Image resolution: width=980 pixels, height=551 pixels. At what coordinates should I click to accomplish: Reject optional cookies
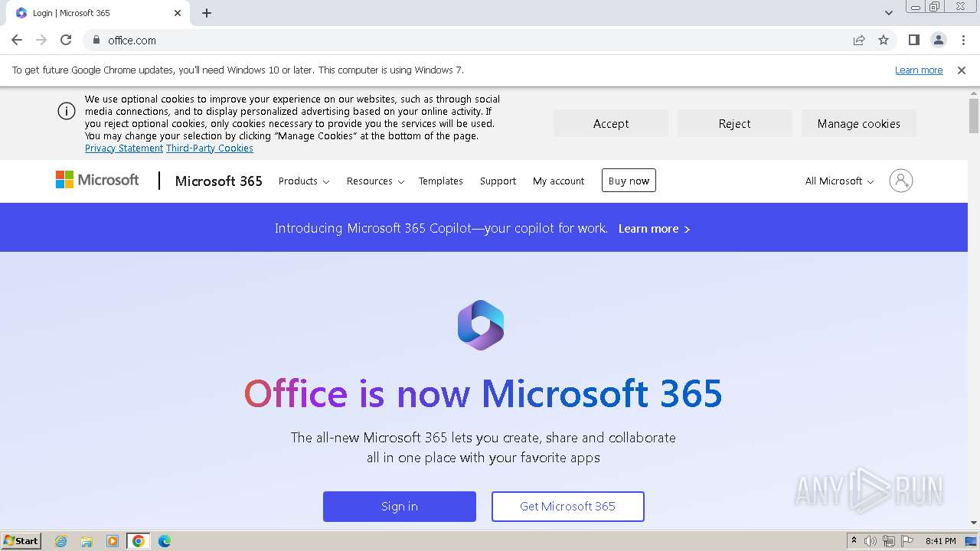coord(735,123)
